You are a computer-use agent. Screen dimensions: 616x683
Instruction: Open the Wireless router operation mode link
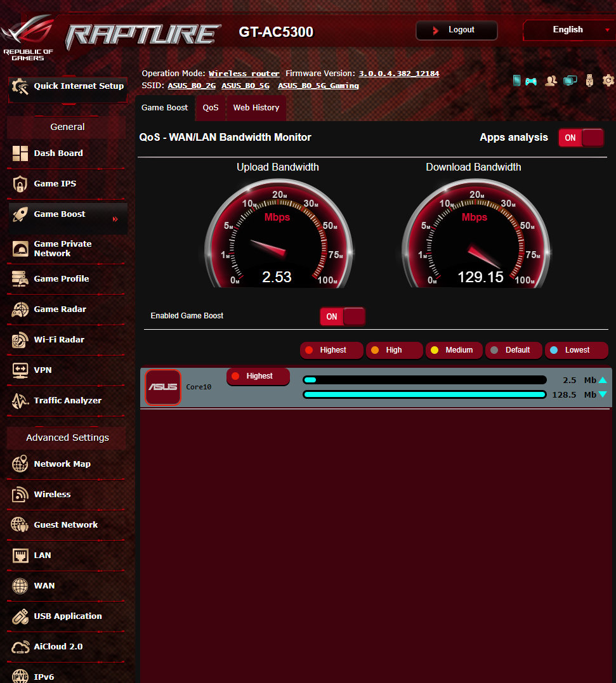click(x=244, y=74)
